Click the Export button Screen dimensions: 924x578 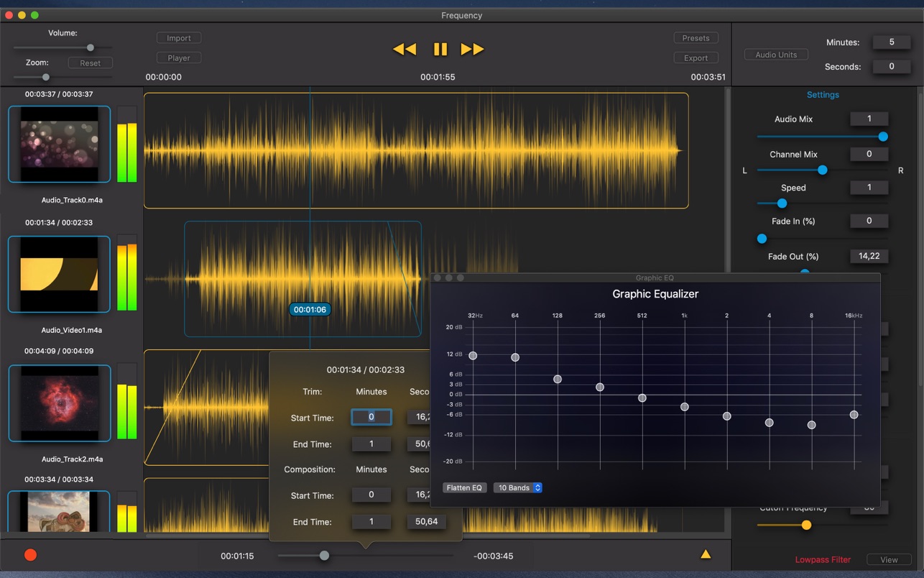tap(696, 58)
